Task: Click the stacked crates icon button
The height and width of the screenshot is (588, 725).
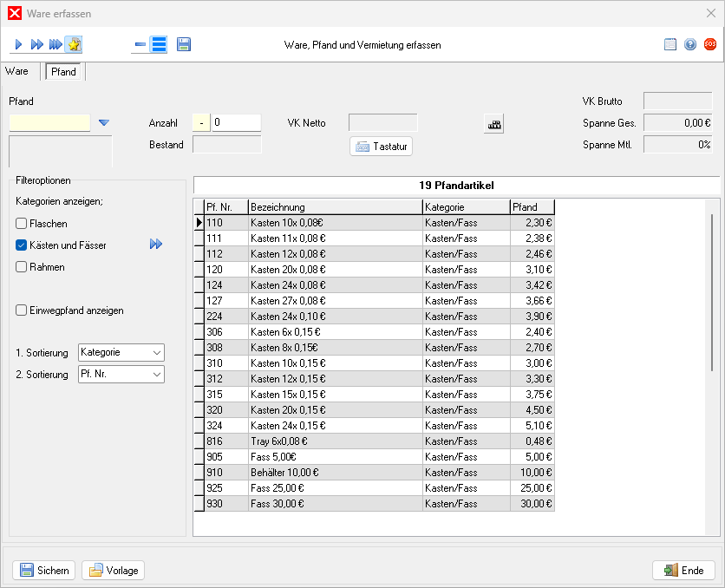Action: click(x=493, y=124)
